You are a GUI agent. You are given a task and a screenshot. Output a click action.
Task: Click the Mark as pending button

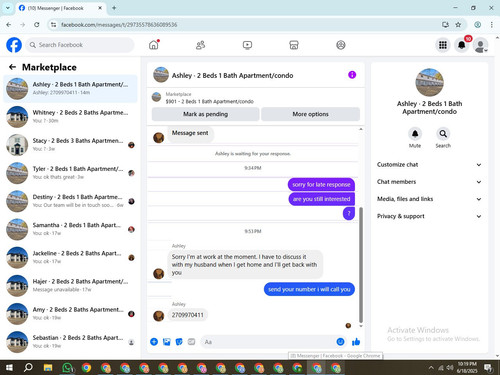205,114
